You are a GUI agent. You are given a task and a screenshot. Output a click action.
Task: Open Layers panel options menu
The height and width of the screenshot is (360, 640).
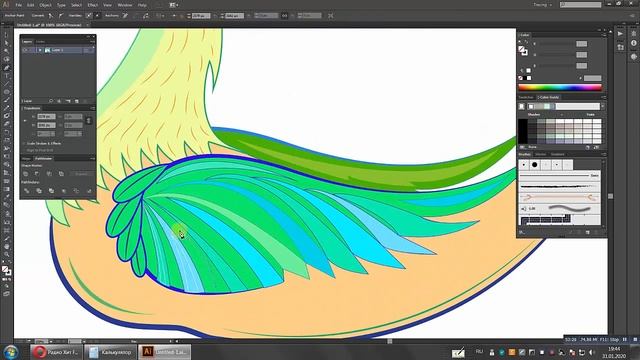pos(93,42)
